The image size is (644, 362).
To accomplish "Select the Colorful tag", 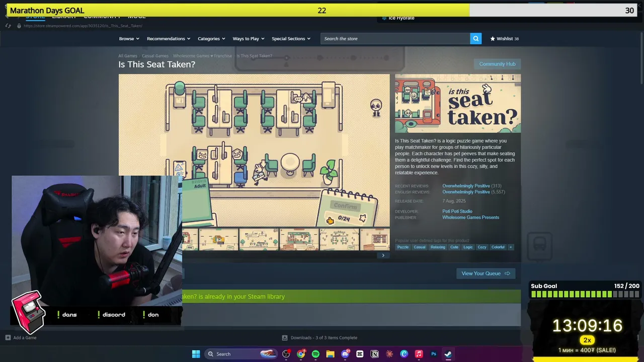I will click(x=498, y=247).
